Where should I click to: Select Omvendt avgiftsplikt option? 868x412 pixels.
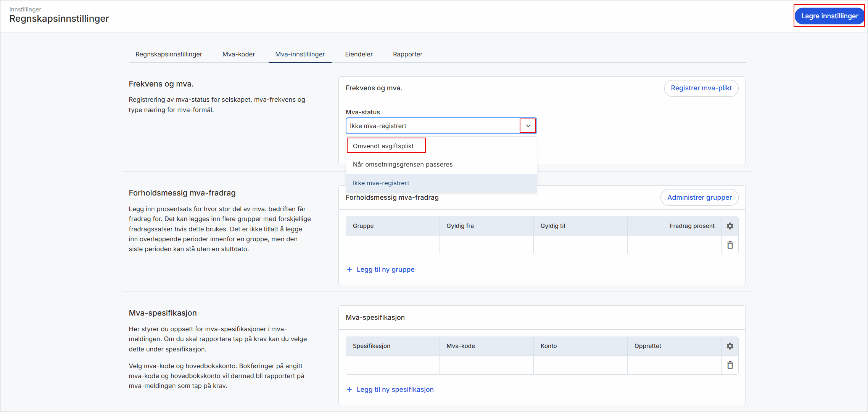(x=383, y=146)
